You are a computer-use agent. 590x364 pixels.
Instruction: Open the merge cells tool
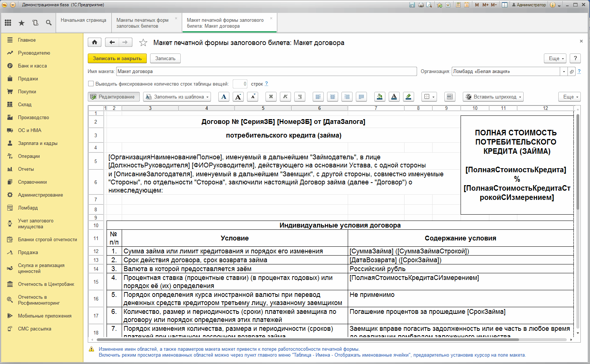pyautogui.click(x=450, y=97)
